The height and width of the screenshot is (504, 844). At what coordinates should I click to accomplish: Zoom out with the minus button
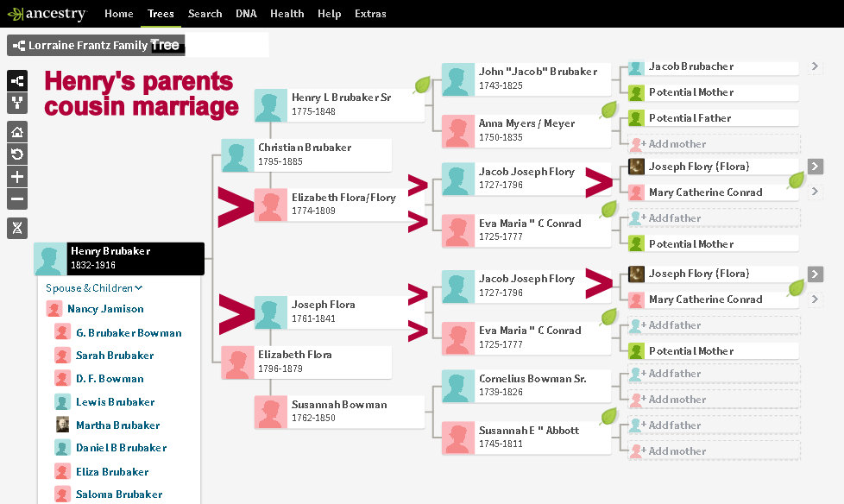17,199
